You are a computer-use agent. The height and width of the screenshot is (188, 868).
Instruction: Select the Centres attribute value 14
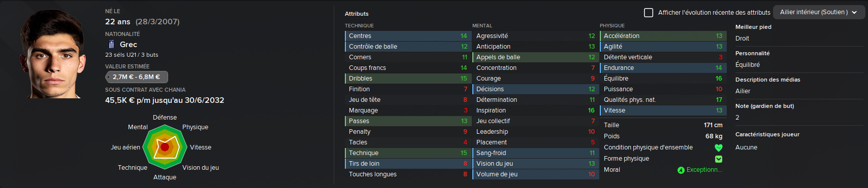click(x=464, y=36)
